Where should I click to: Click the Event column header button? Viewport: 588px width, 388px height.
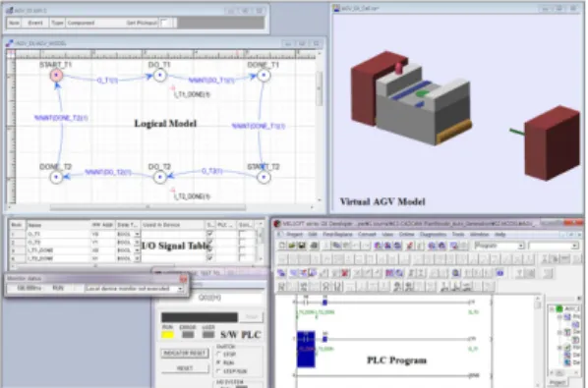(x=35, y=23)
